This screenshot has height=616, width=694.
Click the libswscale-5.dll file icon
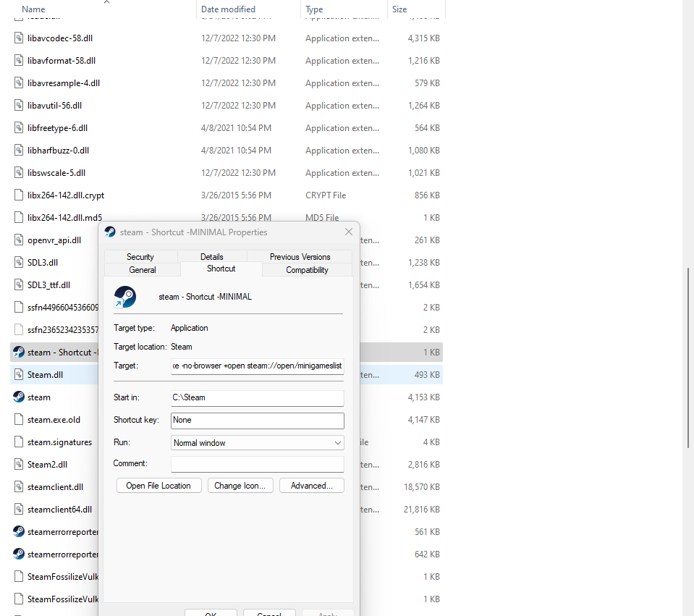[19, 173]
